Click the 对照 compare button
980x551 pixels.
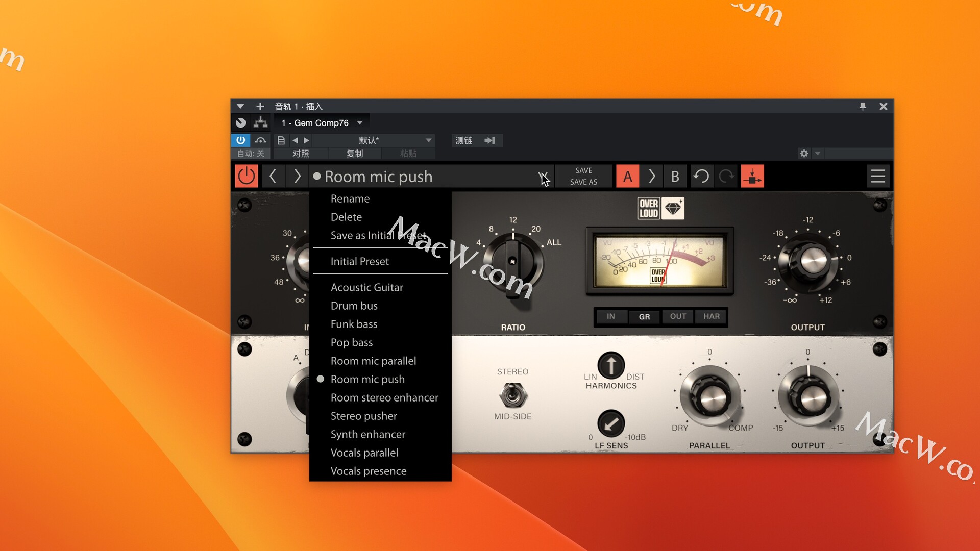pyautogui.click(x=301, y=154)
